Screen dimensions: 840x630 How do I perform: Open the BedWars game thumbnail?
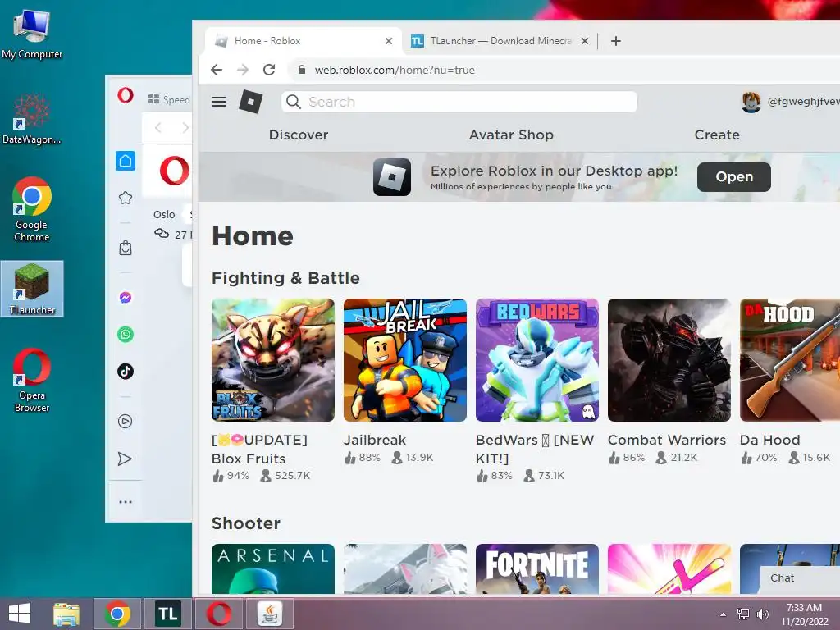coord(537,360)
